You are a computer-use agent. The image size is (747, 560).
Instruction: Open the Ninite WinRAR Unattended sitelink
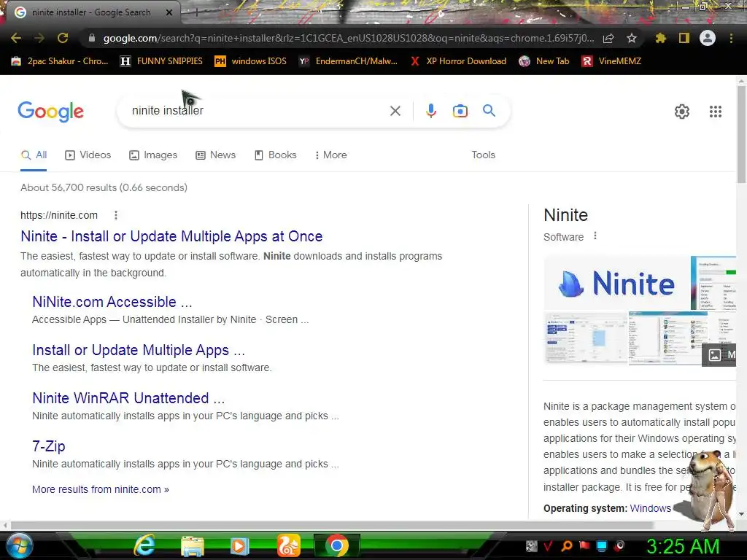point(128,398)
